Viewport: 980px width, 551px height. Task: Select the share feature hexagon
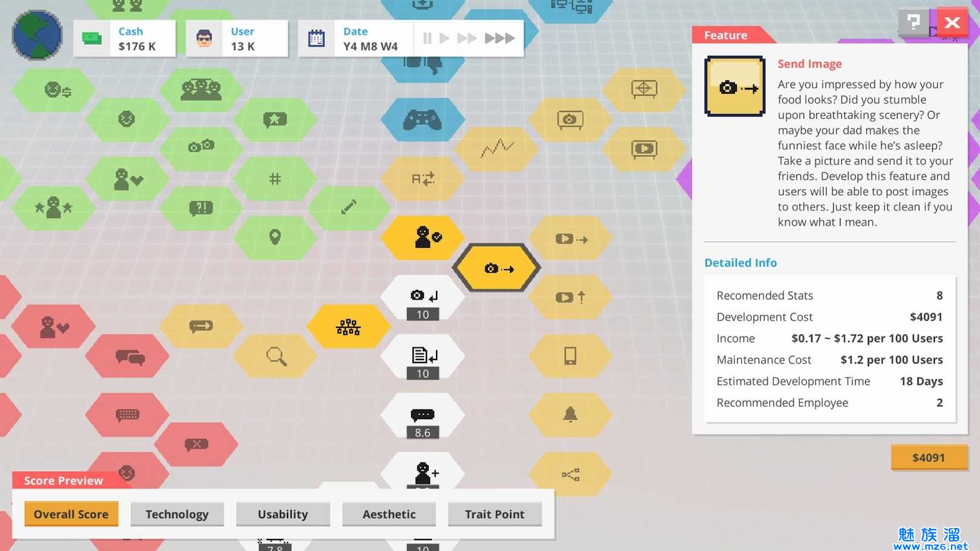(x=570, y=474)
